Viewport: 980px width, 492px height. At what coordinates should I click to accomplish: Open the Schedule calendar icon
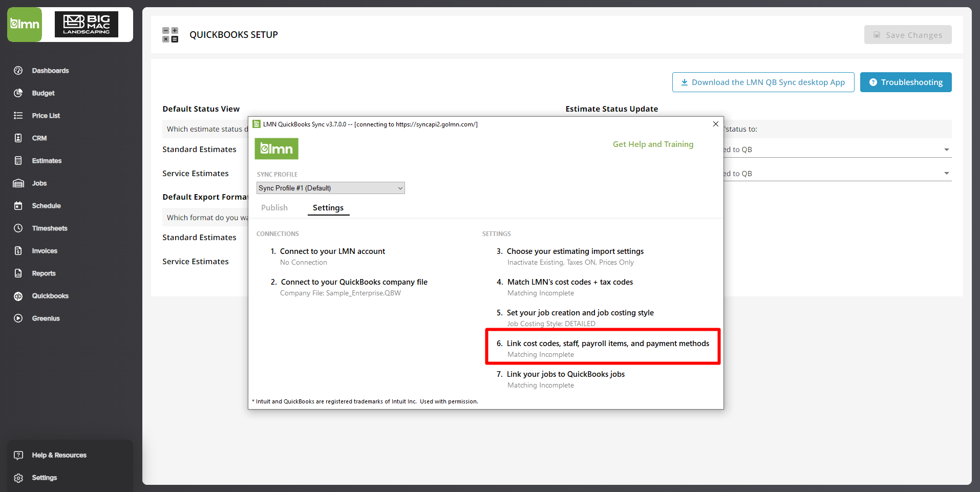tap(18, 206)
